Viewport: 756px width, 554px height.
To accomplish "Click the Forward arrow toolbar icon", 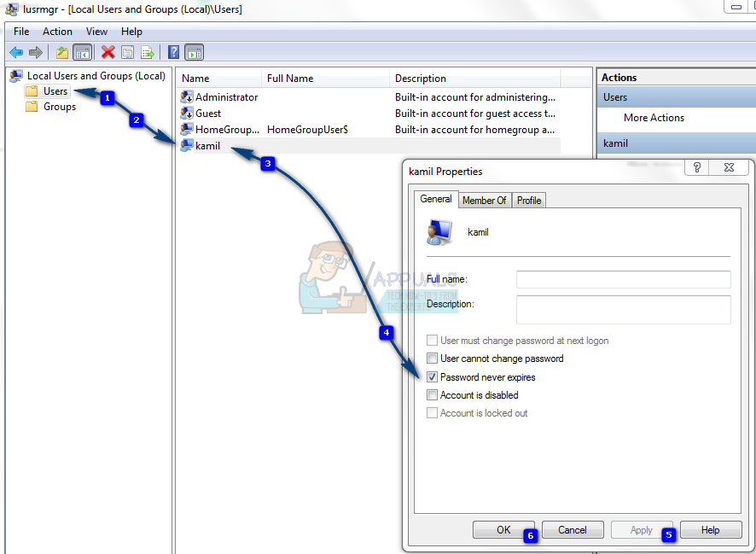I will coord(36,52).
